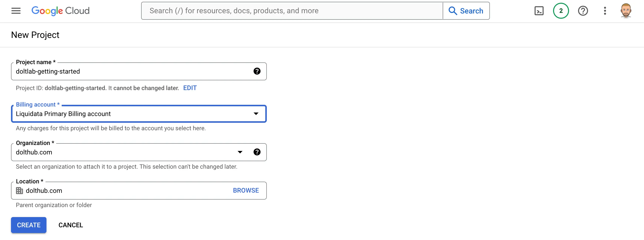Click EDIT link next to Project ID
Image resolution: width=644 pixels, height=240 pixels.
[190, 88]
